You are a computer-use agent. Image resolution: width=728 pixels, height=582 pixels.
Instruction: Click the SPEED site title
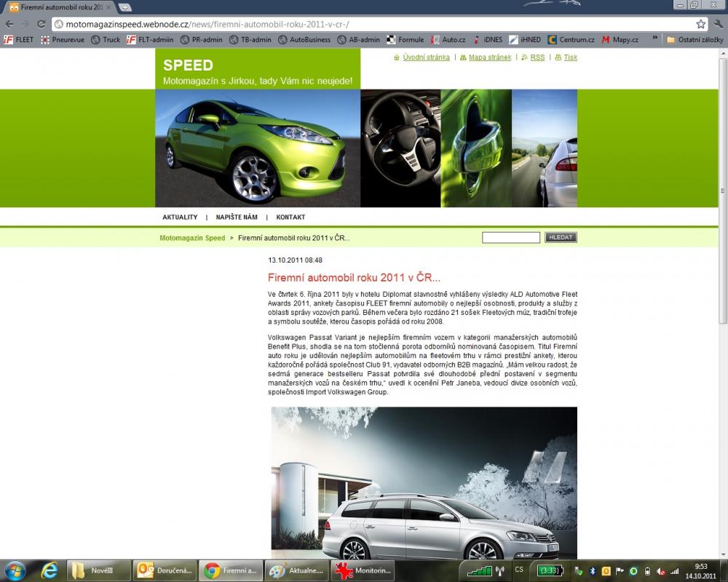click(188, 65)
